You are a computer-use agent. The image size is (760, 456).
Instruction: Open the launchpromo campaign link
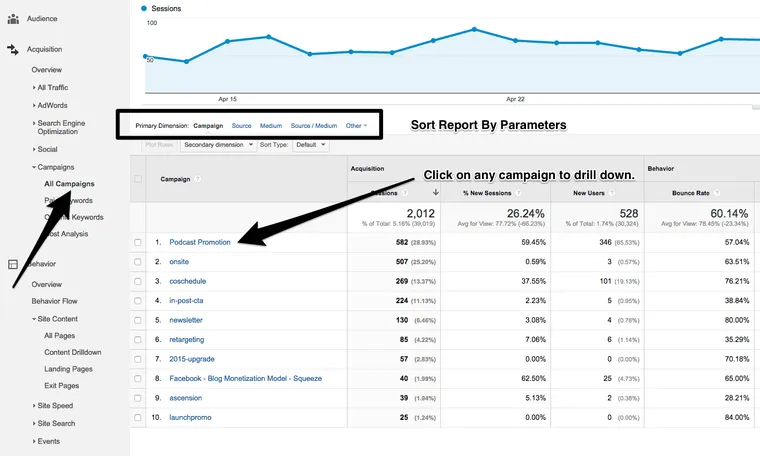(190, 417)
